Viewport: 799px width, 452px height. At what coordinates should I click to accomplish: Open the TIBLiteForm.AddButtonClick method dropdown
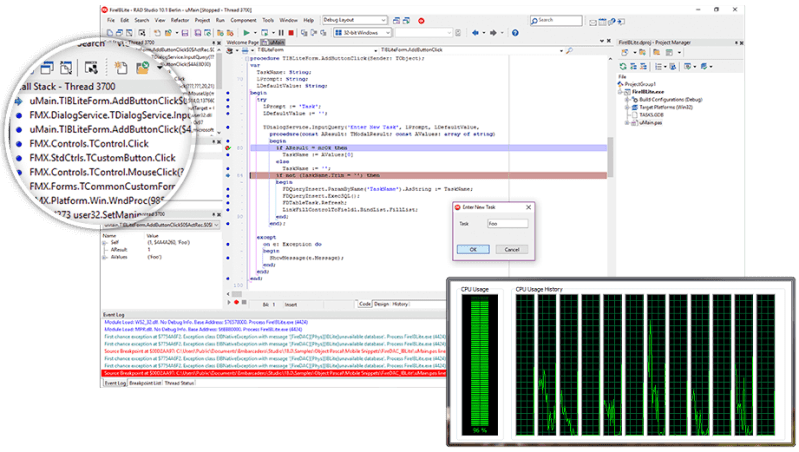[x=561, y=50]
